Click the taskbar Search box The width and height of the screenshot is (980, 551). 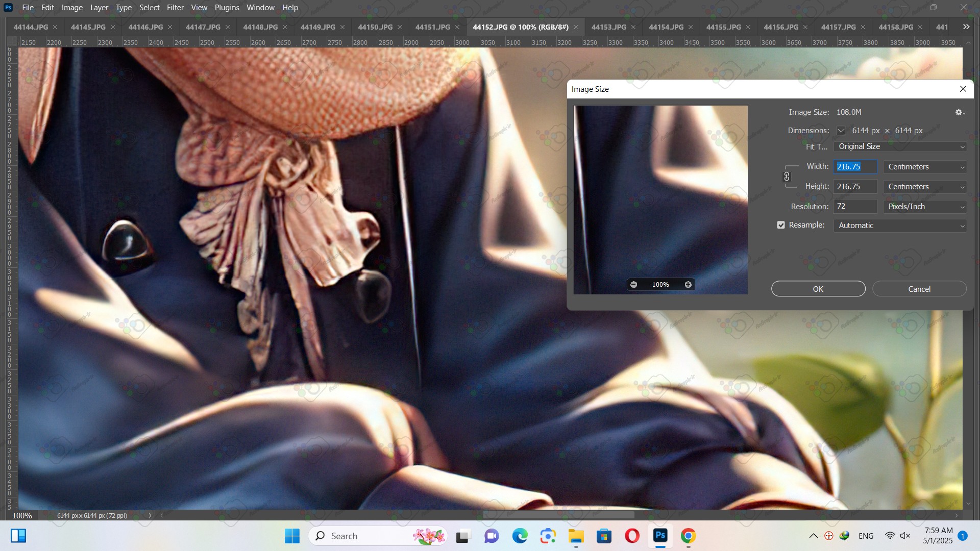tap(378, 536)
